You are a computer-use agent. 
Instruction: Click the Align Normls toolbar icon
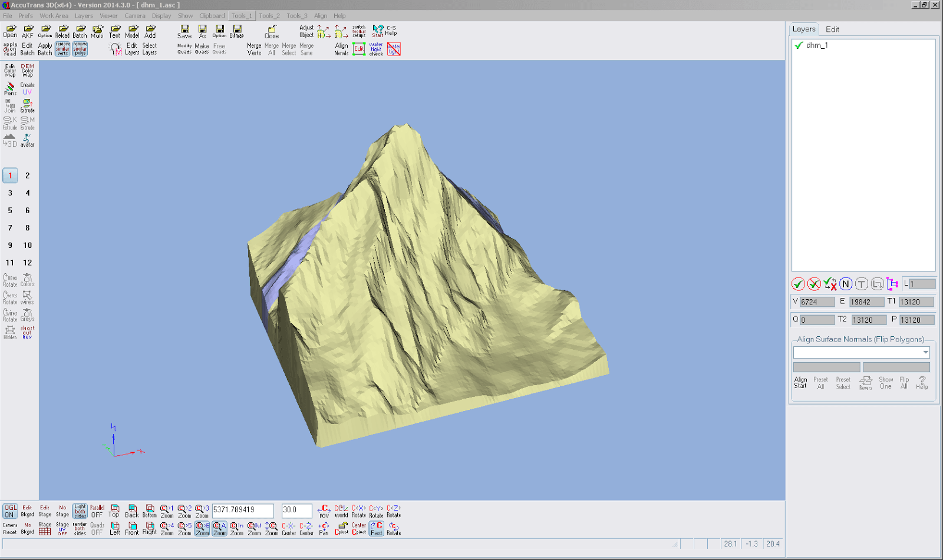click(x=341, y=49)
